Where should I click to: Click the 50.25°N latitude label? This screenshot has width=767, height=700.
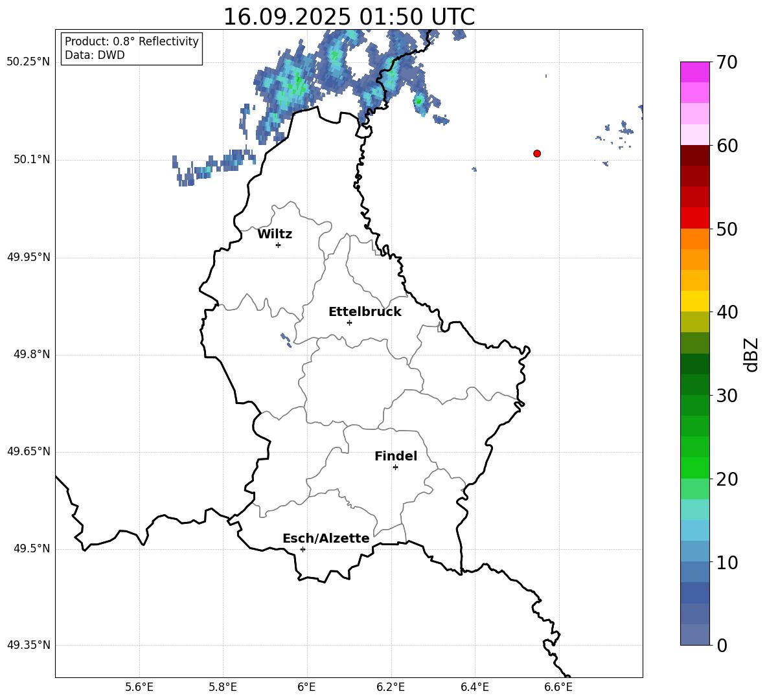(x=29, y=62)
